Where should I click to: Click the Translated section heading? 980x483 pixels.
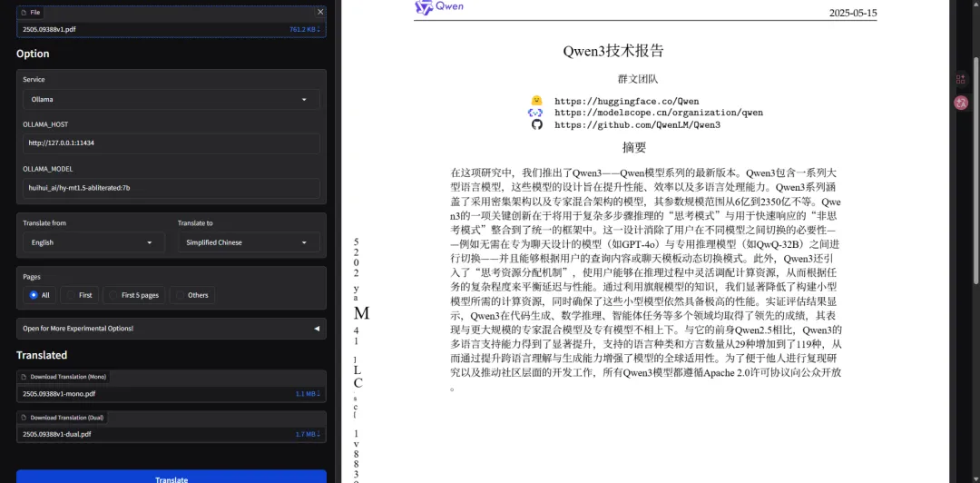pos(42,355)
